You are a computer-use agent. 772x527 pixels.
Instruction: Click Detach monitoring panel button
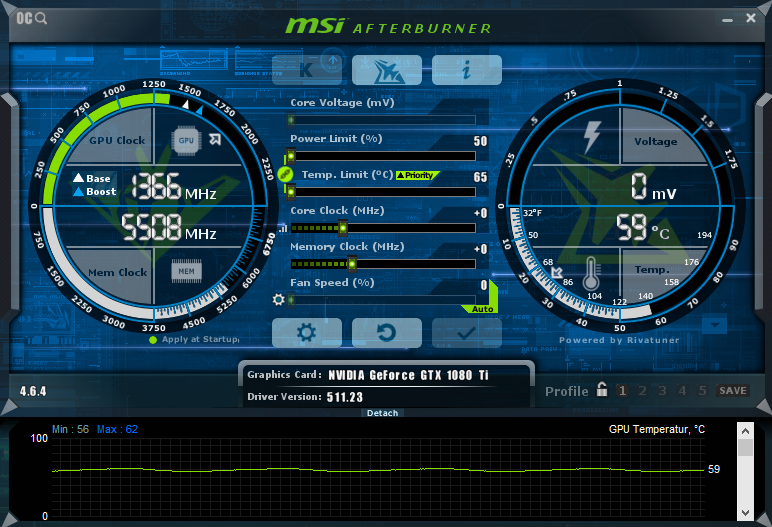coord(383,413)
